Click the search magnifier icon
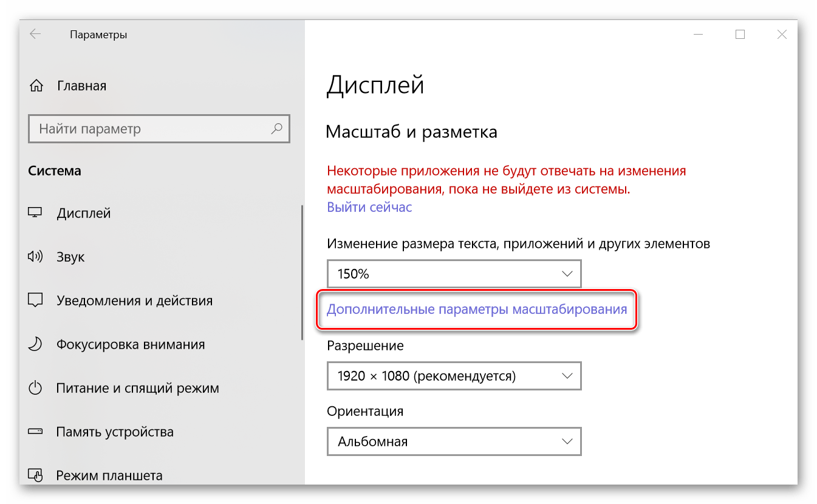This screenshot has height=504, width=817. (x=276, y=129)
